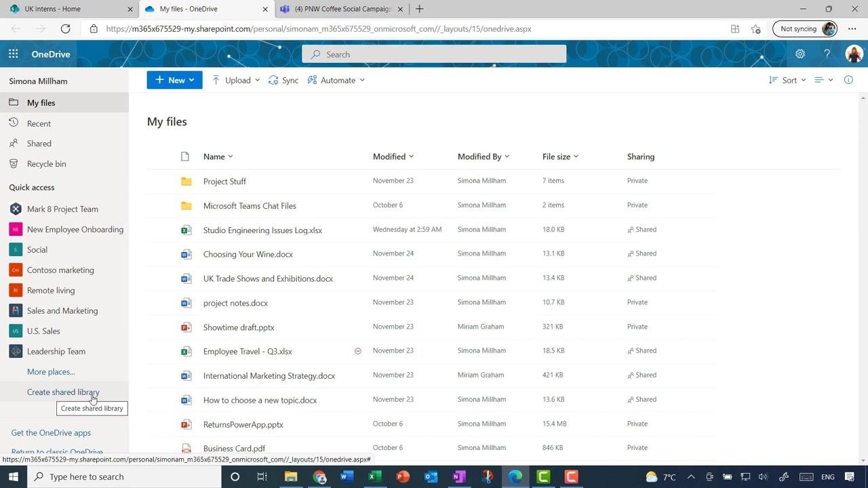Click Create shared library link
868x488 pixels.
pos(63,392)
